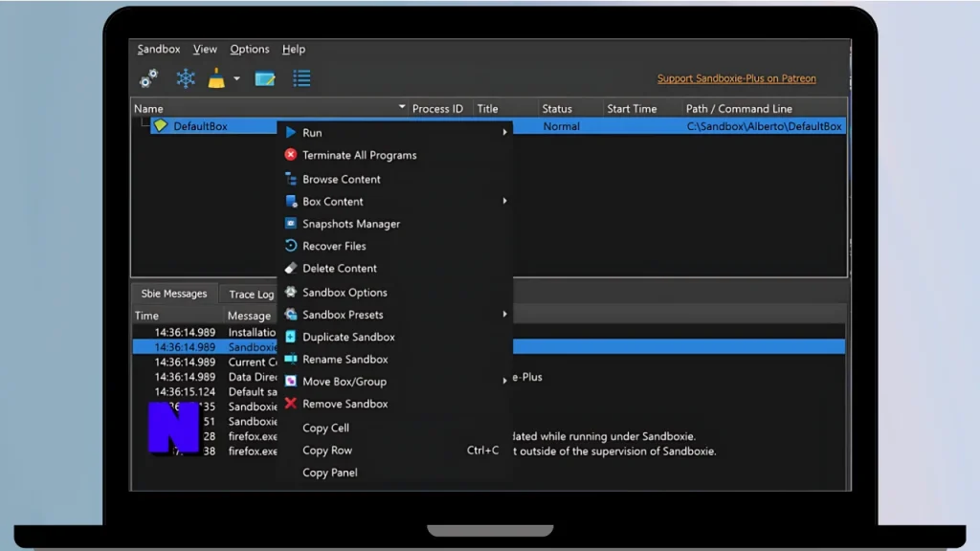Open the Options menu
The image size is (980, 551).
click(x=250, y=49)
